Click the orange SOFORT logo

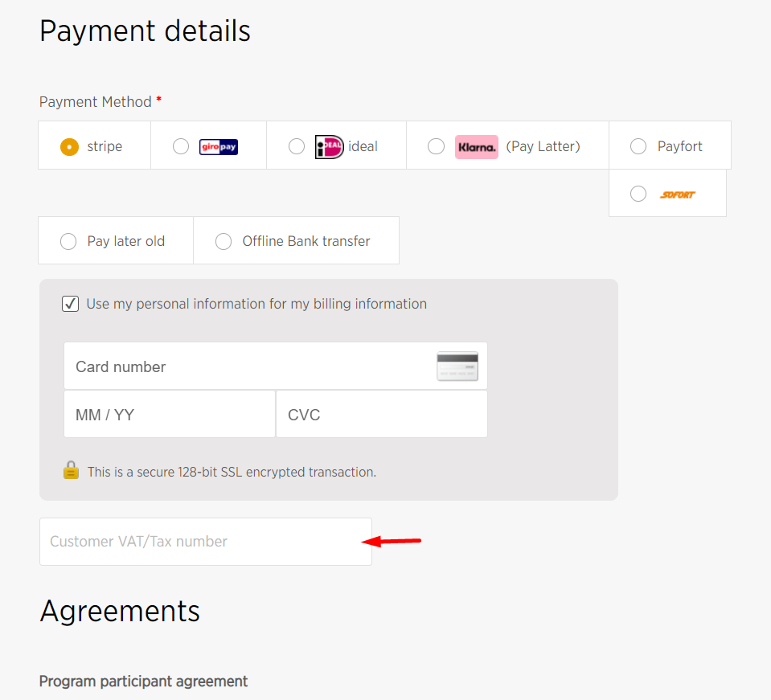(x=677, y=194)
